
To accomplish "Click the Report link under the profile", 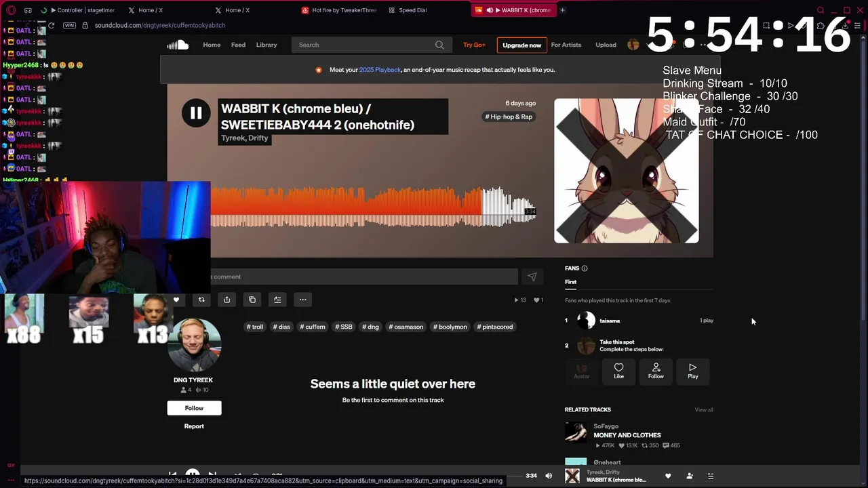I will pyautogui.click(x=194, y=426).
